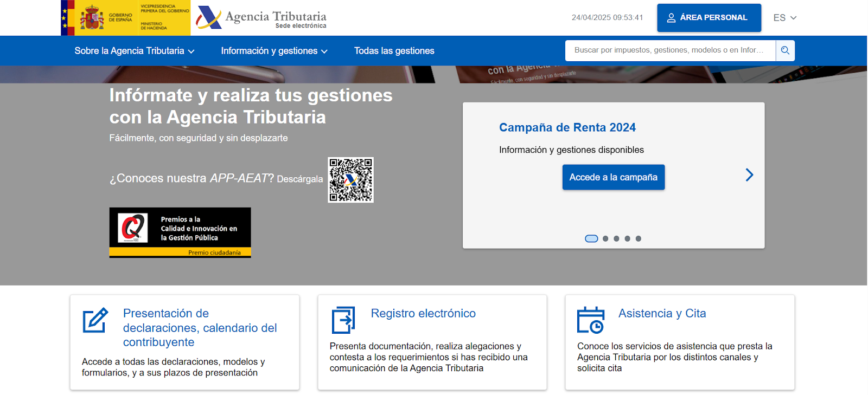Click the QR code for APP-AEAT
Viewport: 868px width, 395px height.
350,180
